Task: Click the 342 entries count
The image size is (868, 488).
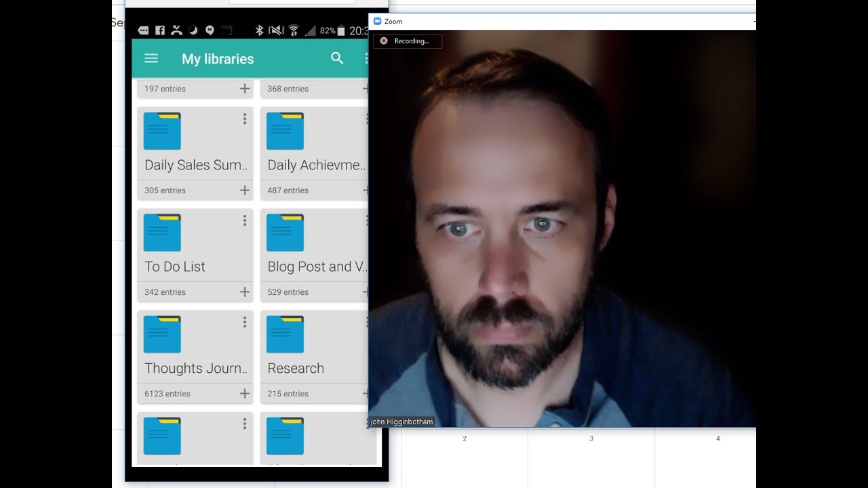Action: [165, 292]
